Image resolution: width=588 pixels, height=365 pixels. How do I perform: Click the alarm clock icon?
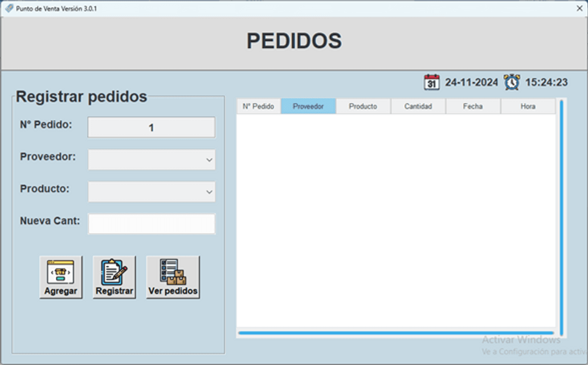tap(512, 82)
